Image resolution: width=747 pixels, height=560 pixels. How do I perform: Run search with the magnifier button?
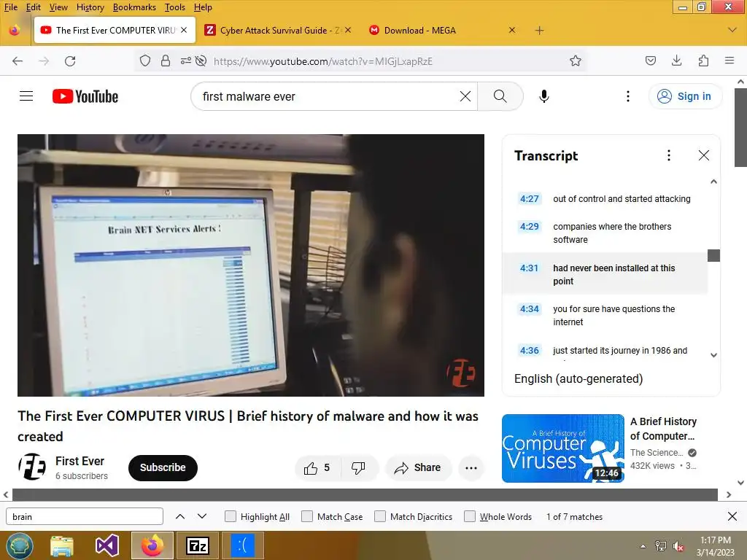point(500,96)
